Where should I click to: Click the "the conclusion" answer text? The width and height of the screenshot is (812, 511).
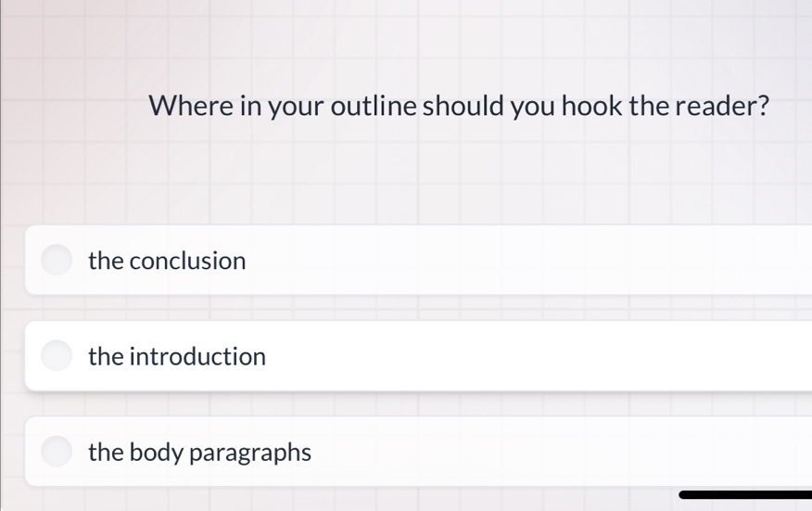pos(167,261)
